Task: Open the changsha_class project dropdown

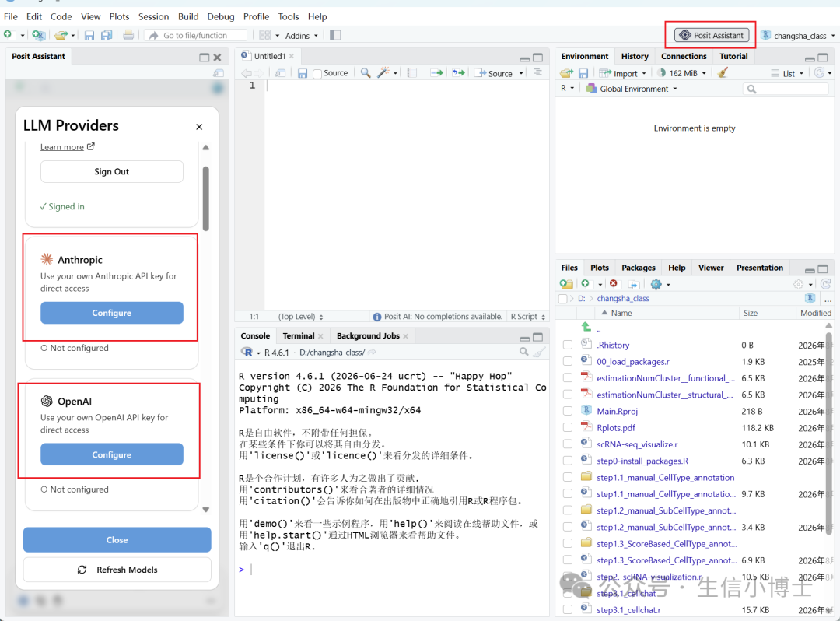Action: [798, 36]
